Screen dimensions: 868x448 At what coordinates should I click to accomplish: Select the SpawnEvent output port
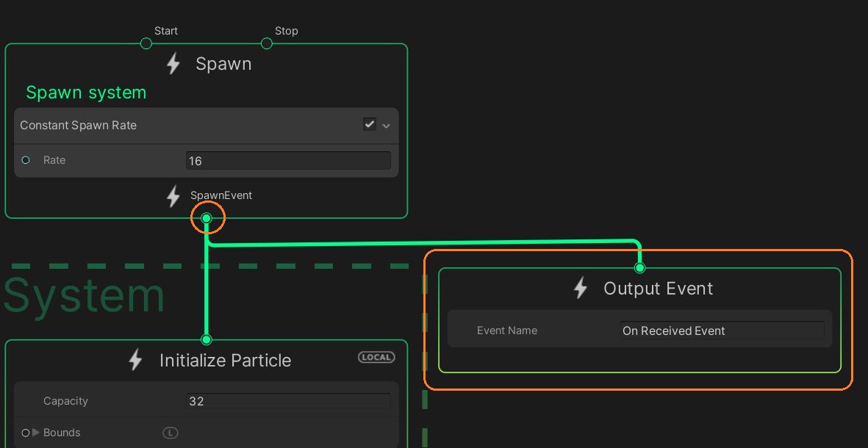[207, 218]
